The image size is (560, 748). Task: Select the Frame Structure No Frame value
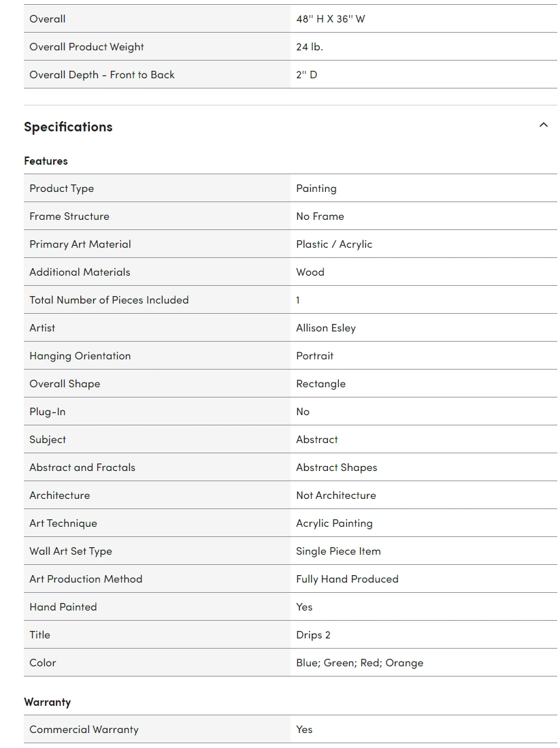click(x=320, y=216)
